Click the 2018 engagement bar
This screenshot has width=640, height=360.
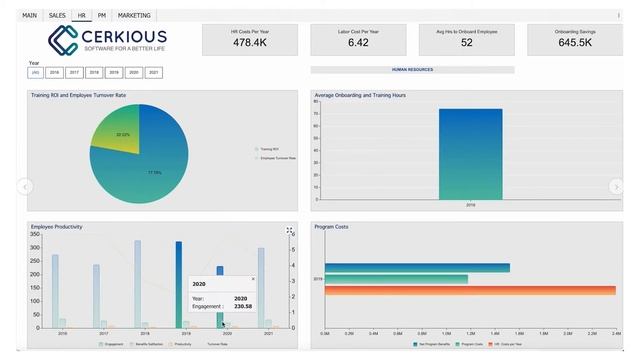(138, 284)
